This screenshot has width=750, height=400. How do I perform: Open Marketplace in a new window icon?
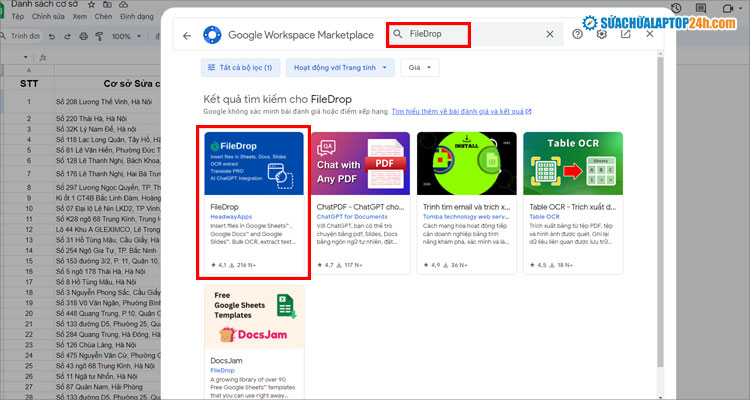(626, 34)
